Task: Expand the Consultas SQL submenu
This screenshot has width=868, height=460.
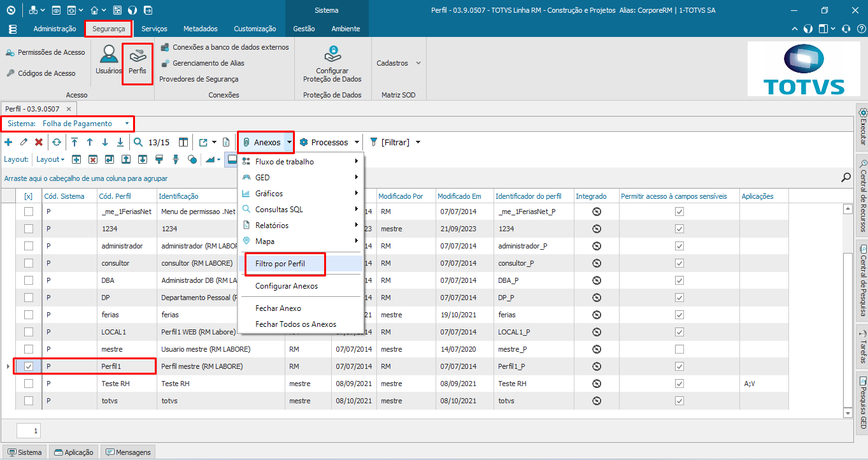Action: point(300,209)
